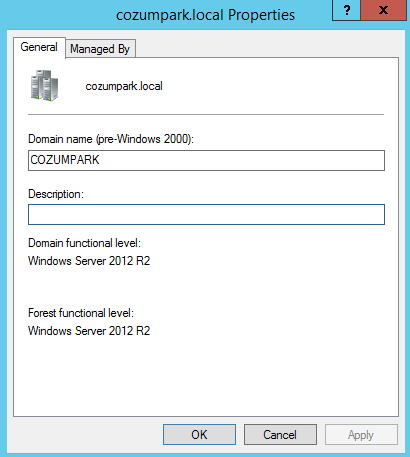Click the pre-Windows 2000 domain name field
Image resolution: width=410 pixels, height=457 pixels.
tap(206, 160)
